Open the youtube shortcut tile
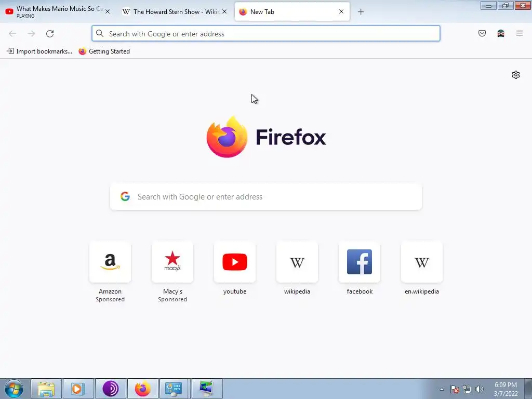 click(235, 262)
